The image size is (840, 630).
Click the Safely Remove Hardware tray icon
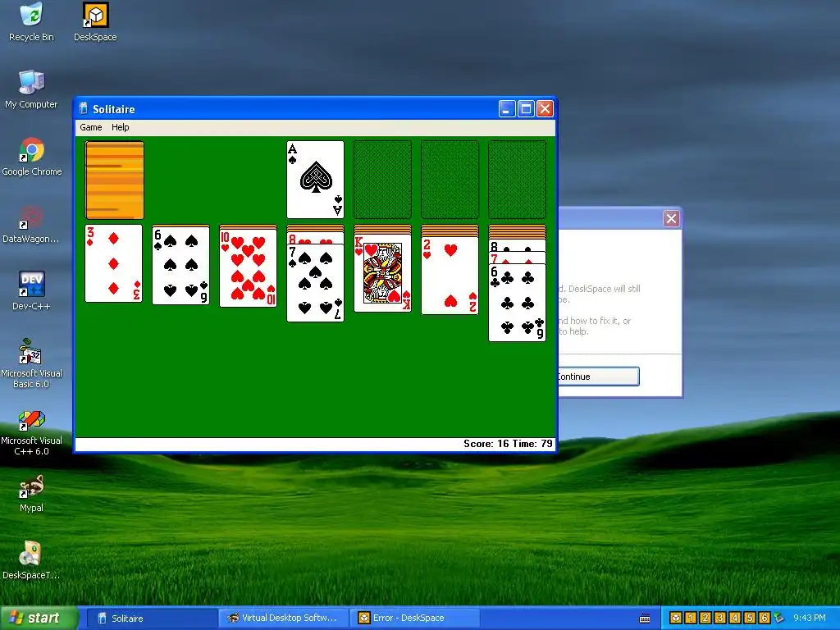[779, 618]
